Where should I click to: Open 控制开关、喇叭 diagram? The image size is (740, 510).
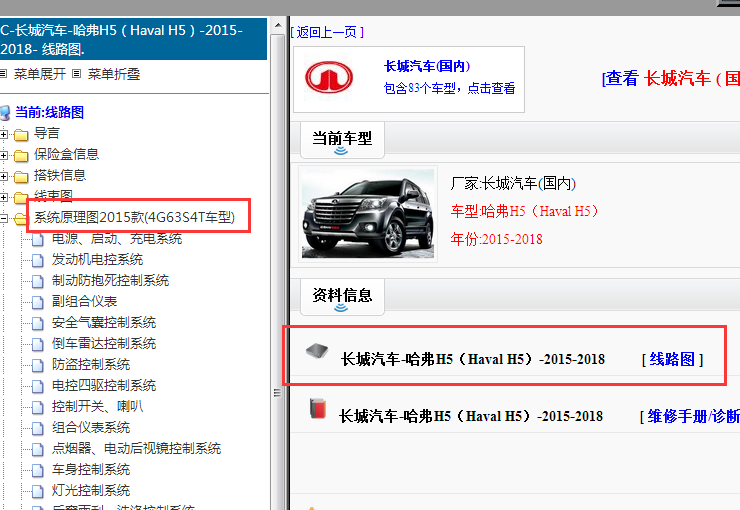97,407
